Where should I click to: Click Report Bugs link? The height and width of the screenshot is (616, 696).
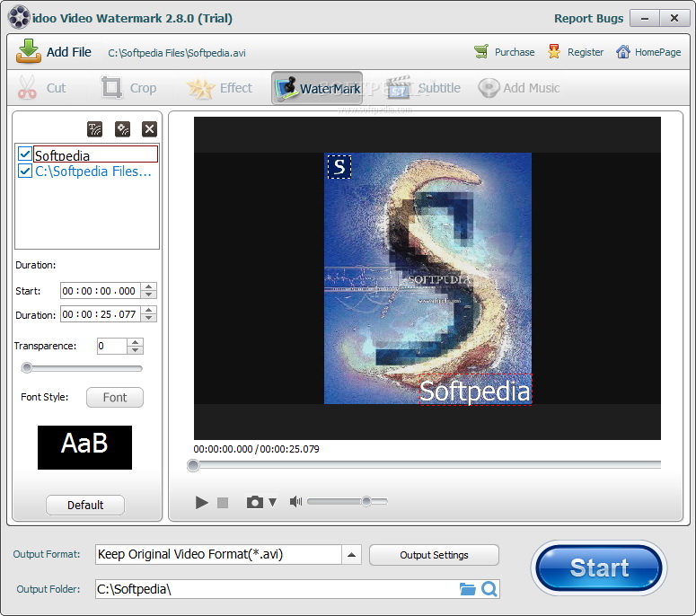[588, 18]
